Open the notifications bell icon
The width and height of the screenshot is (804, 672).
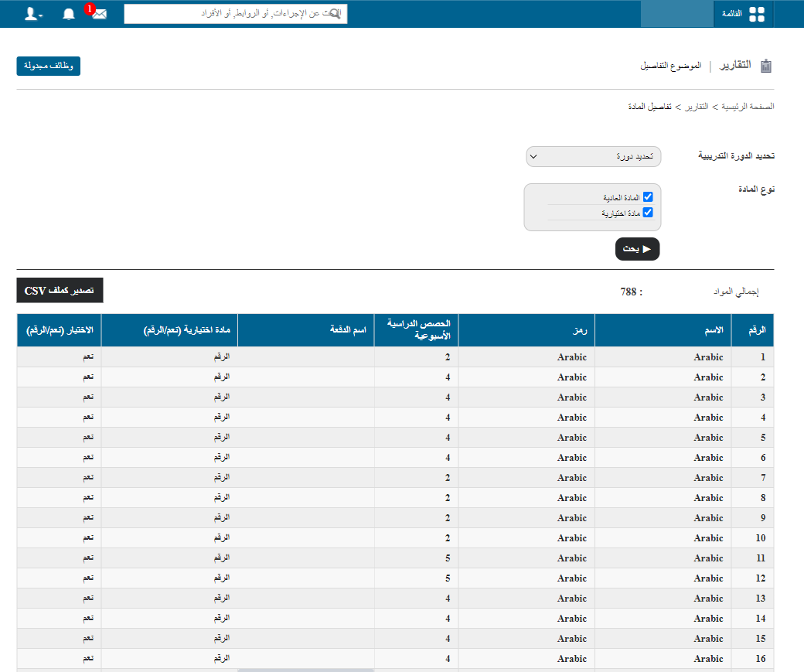69,14
